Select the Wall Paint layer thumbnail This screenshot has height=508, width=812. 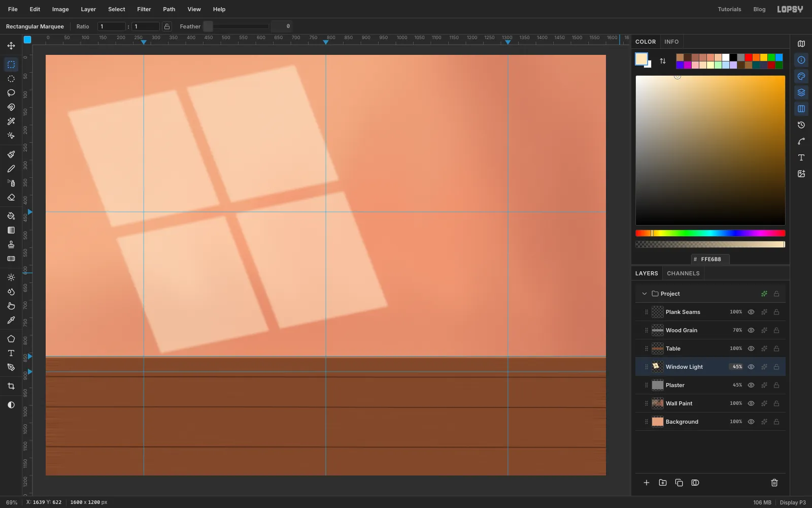point(658,403)
